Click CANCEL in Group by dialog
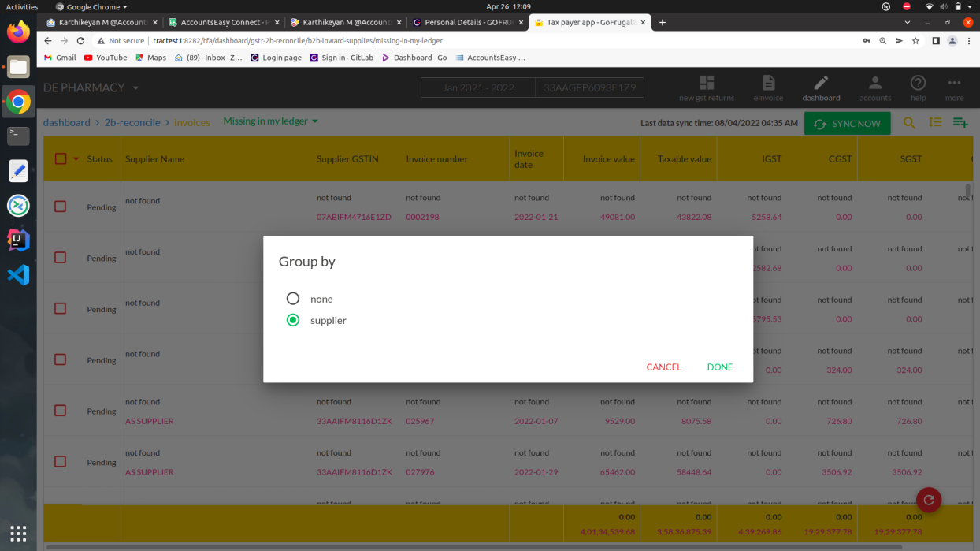The width and height of the screenshot is (980, 551). (x=663, y=367)
